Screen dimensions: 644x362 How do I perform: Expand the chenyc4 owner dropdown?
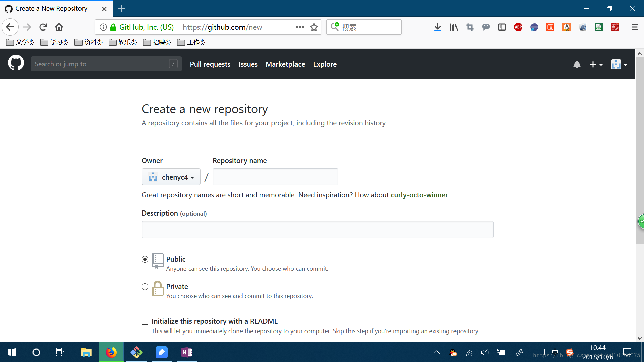point(171,177)
